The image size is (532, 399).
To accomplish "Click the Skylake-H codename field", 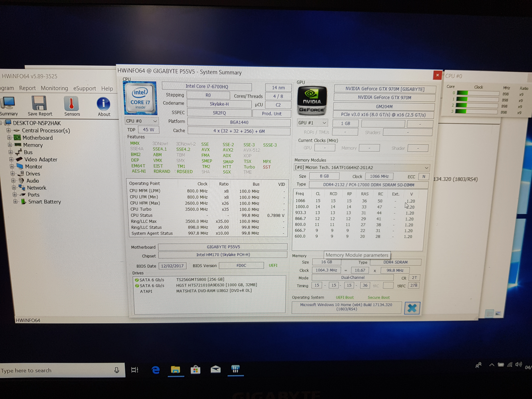I will click(x=219, y=104).
